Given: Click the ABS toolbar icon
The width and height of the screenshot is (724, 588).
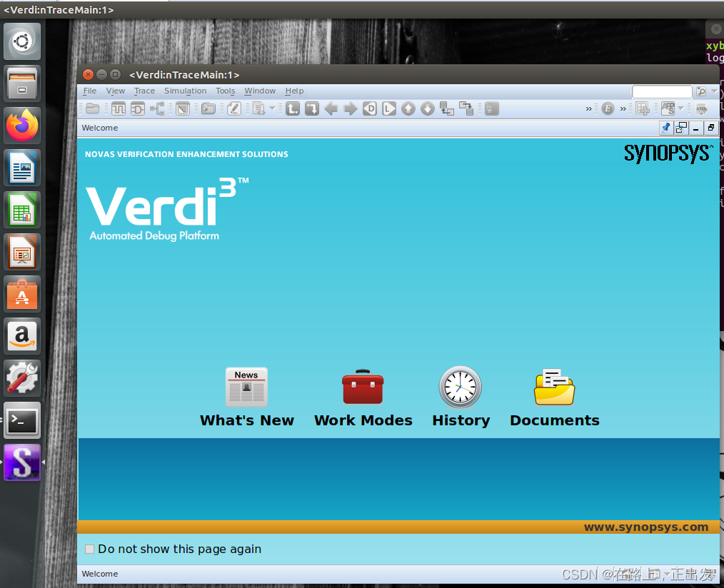Looking at the screenshot, I should click(668, 109).
